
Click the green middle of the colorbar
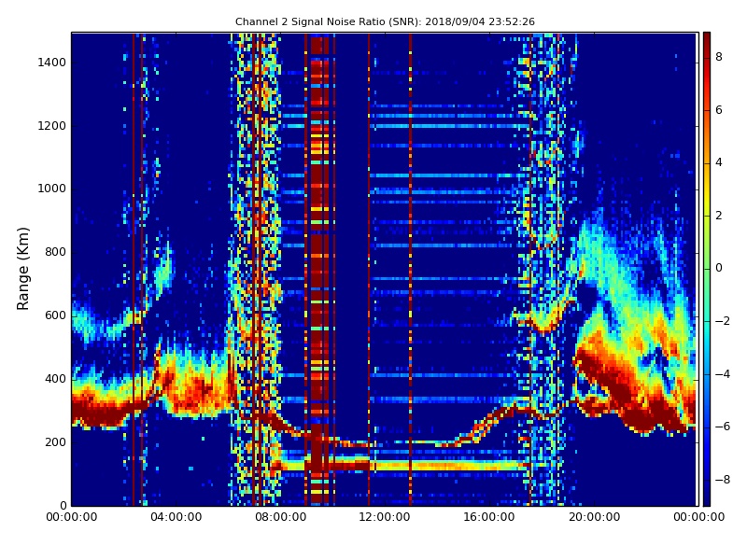(x=707, y=269)
